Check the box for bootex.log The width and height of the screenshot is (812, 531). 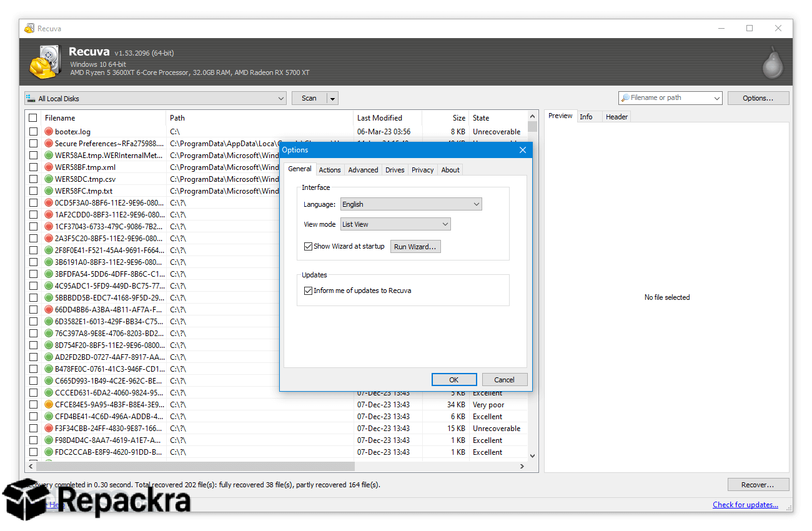tap(33, 132)
